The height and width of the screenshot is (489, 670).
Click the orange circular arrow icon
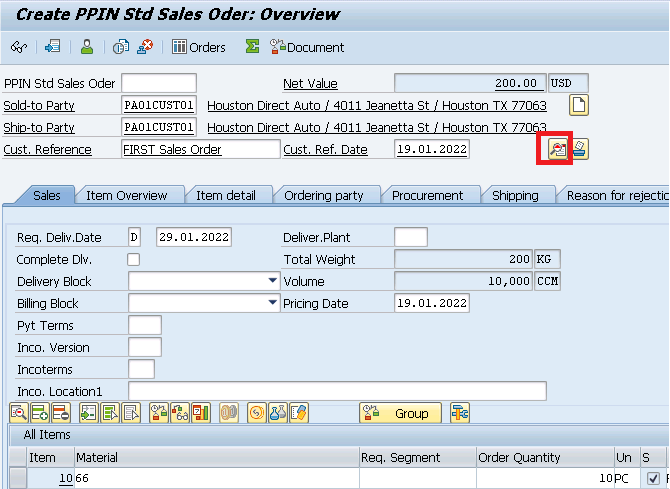pyautogui.click(x=257, y=413)
